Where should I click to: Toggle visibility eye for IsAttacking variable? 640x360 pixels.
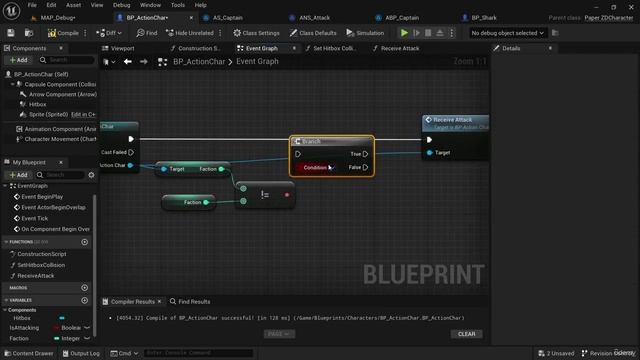point(87,328)
